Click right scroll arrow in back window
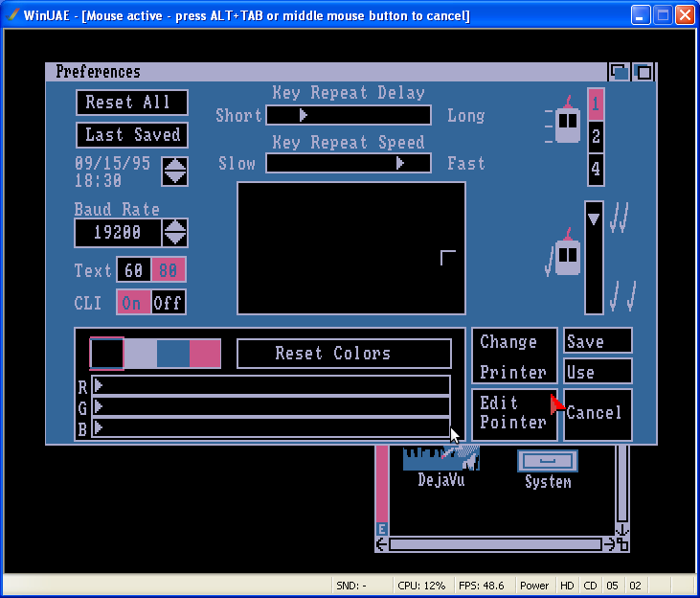Screen dimensions: 700x598 [x=609, y=544]
